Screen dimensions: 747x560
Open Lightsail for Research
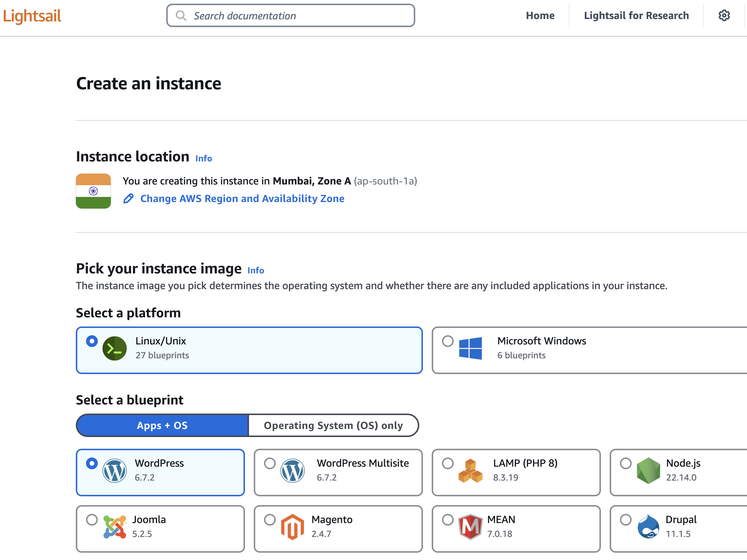pos(636,15)
